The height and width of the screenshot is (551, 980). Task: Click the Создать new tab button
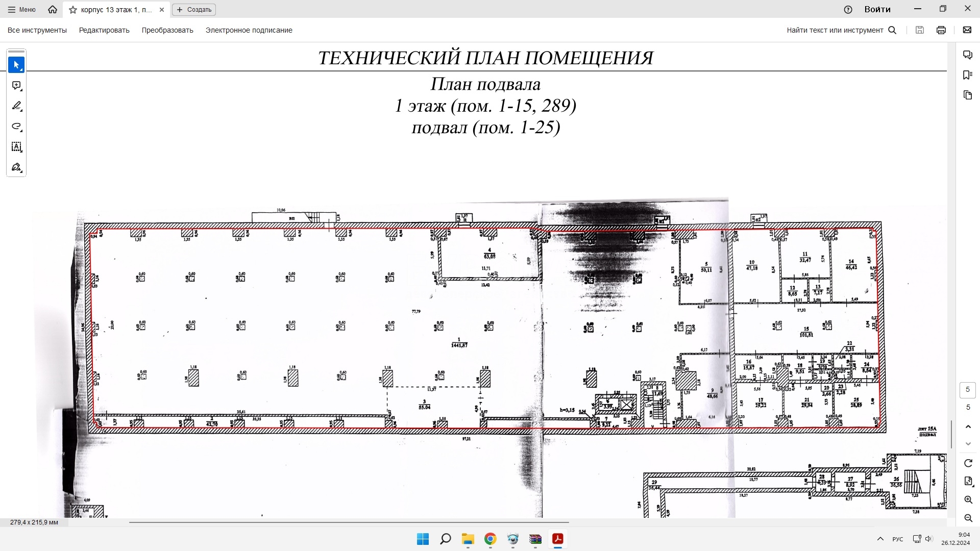click(194, 10)
